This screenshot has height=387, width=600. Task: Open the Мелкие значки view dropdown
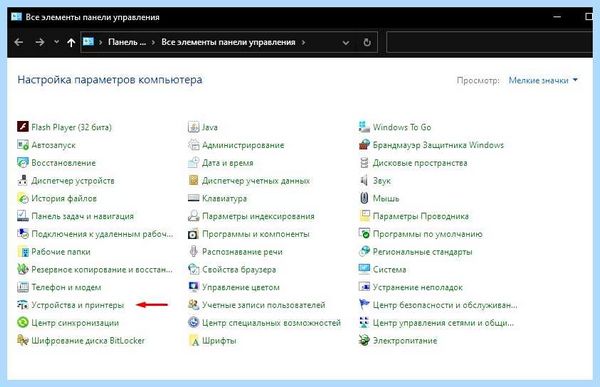[543, 80]
